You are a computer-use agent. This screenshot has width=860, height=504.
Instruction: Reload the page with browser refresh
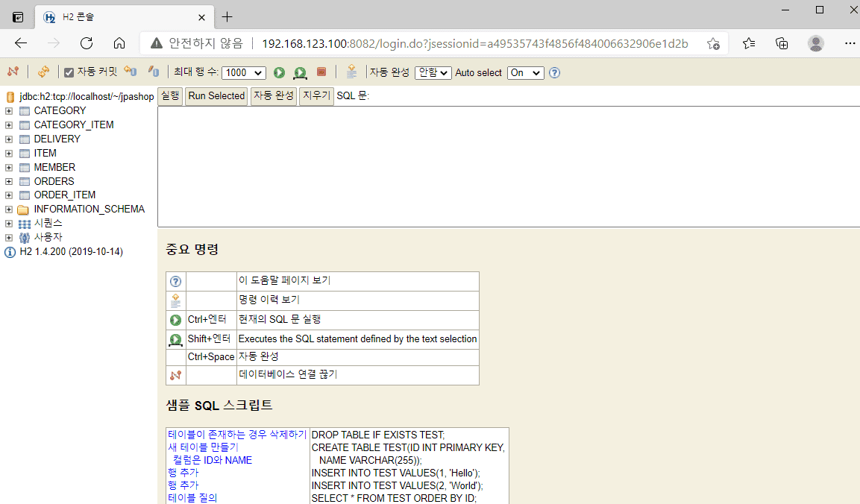(87, 43)
